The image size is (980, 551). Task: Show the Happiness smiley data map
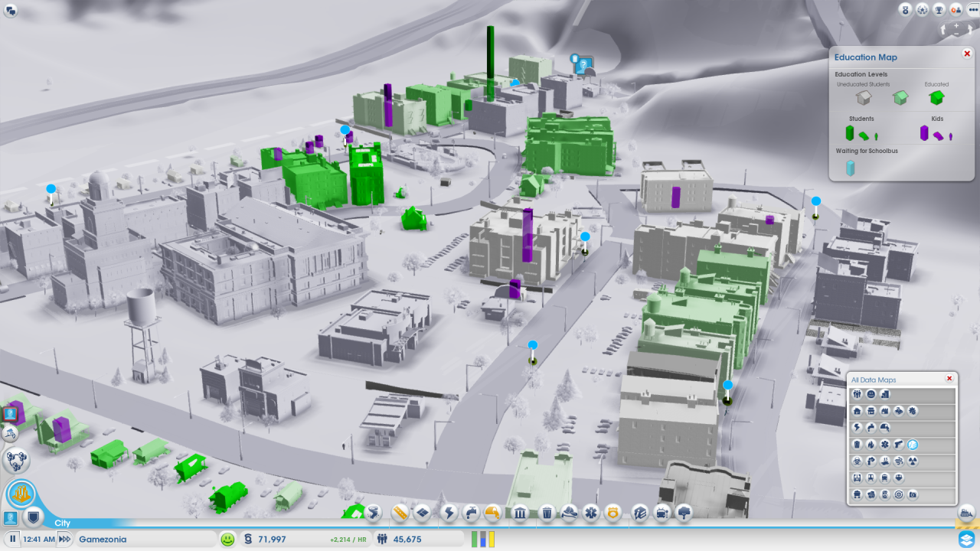click(871, 393)
